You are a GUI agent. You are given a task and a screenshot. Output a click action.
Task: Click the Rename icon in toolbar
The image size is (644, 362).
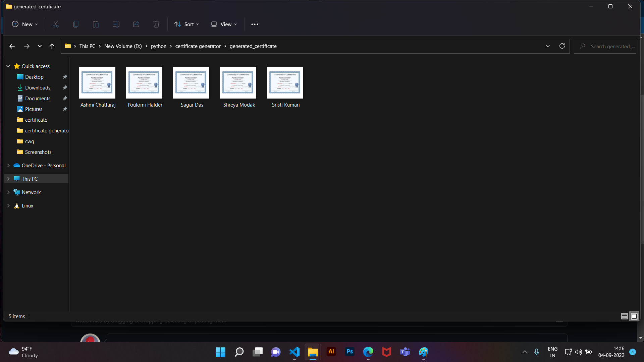116,24
